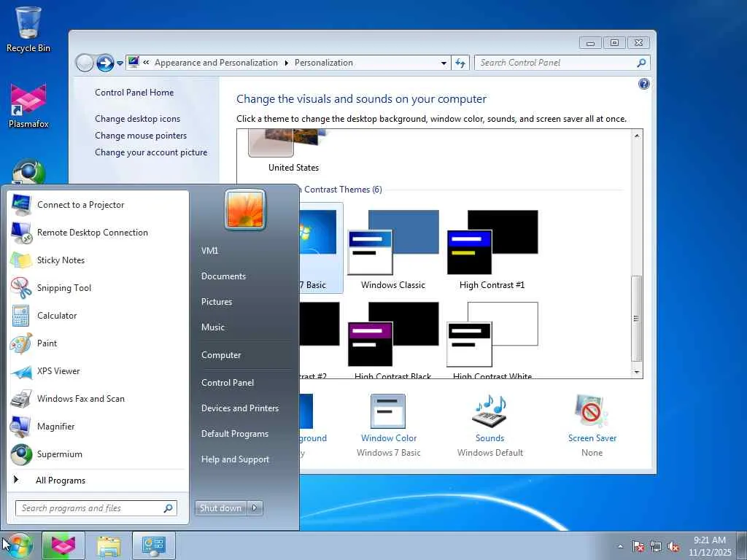Click the theme list scrollbar thumb
This screenshot has width=747, height=560.
(x=636, y=319)
